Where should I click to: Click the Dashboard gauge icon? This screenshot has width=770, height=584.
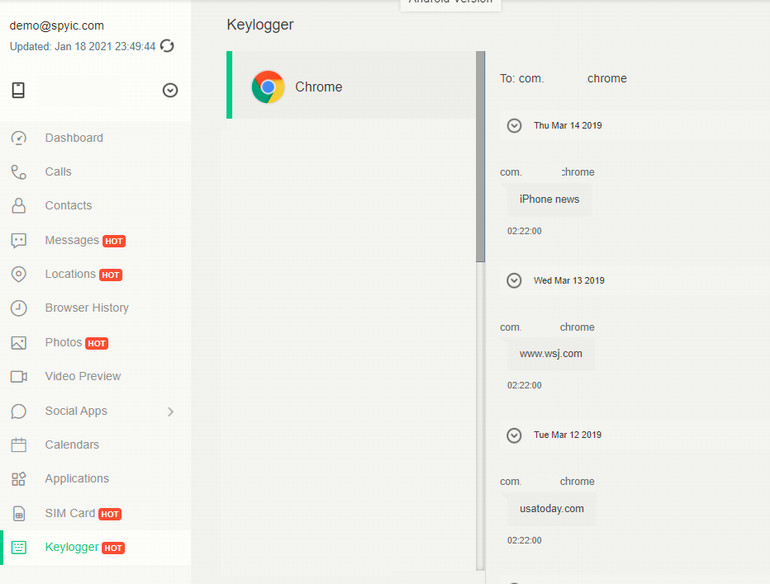point(19,138)
